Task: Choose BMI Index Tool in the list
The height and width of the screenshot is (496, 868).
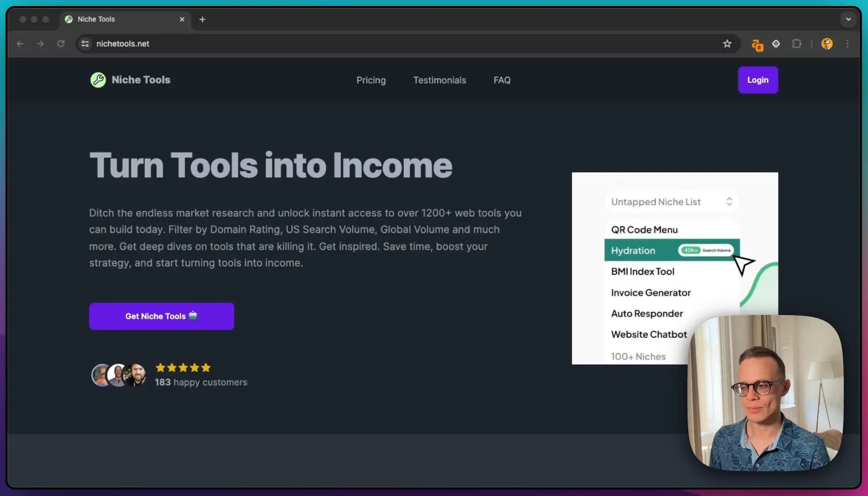Action: (643, 271)
